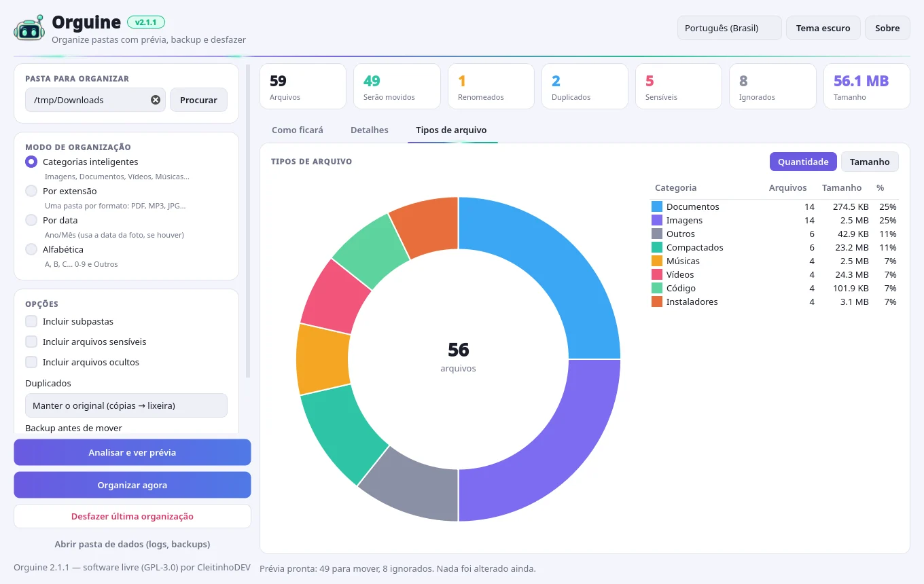Image resolution: width=924 pixels, height=584 pixels.
Task: Click the Músicas orange legend swatch
Action: pos(657,261)
